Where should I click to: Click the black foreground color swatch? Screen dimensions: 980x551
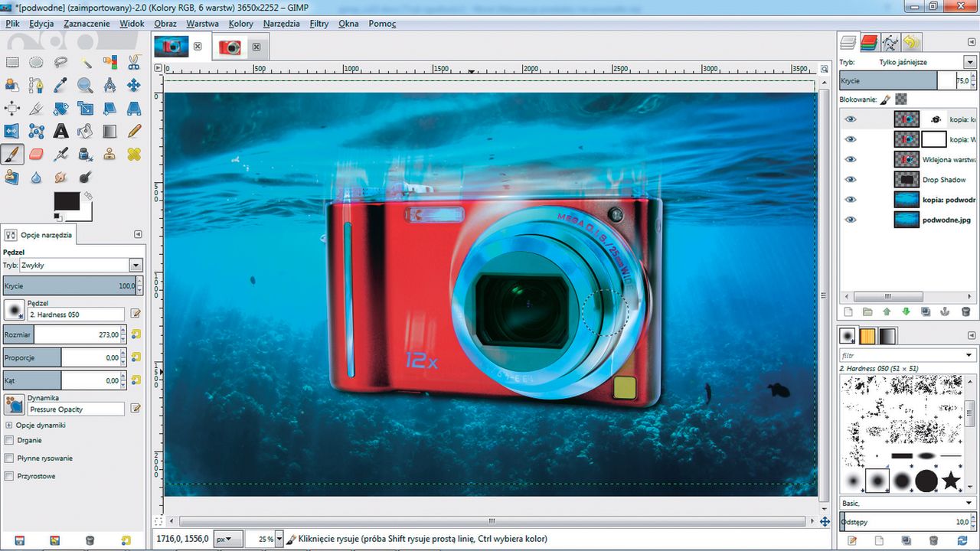67,201
